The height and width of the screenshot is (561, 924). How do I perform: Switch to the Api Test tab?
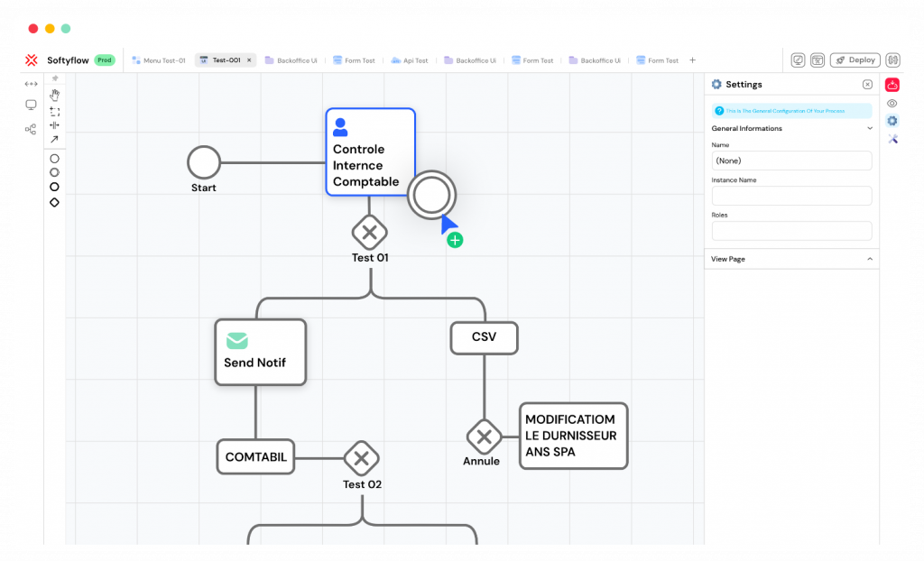410,60
